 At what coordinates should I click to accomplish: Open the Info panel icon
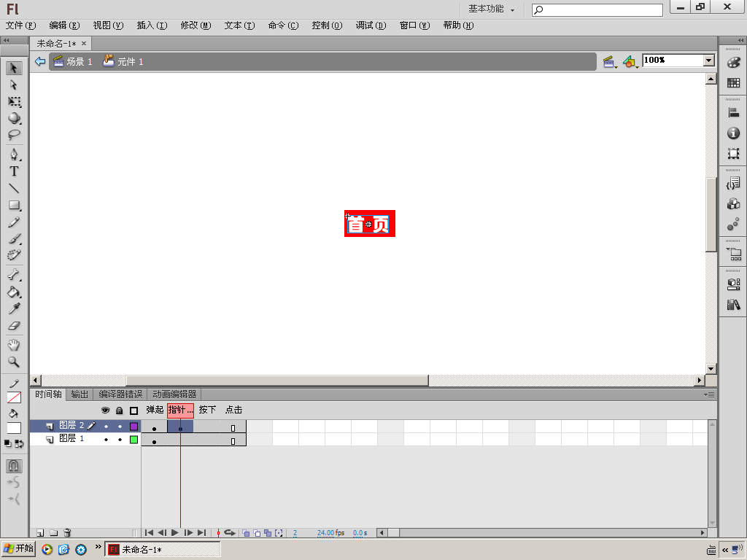point(734,133)
